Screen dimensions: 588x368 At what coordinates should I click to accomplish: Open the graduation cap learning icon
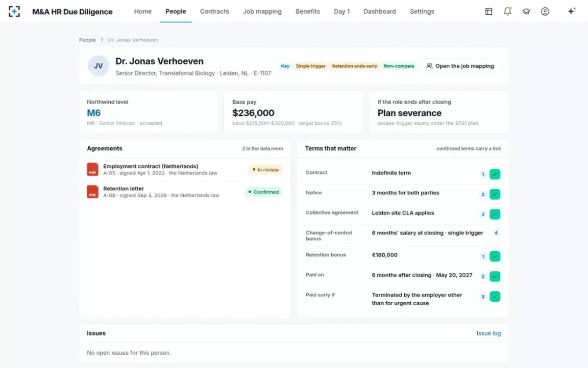(x=526, y=11)
